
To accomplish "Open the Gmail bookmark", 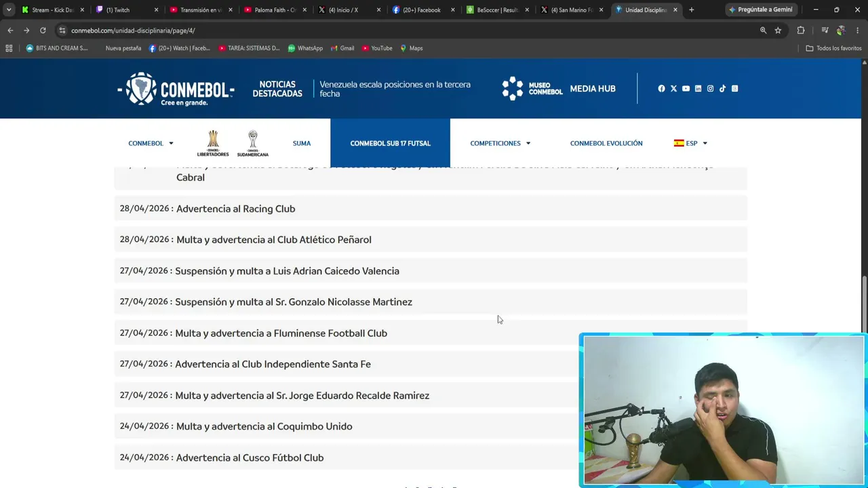I will pos(342,48).
